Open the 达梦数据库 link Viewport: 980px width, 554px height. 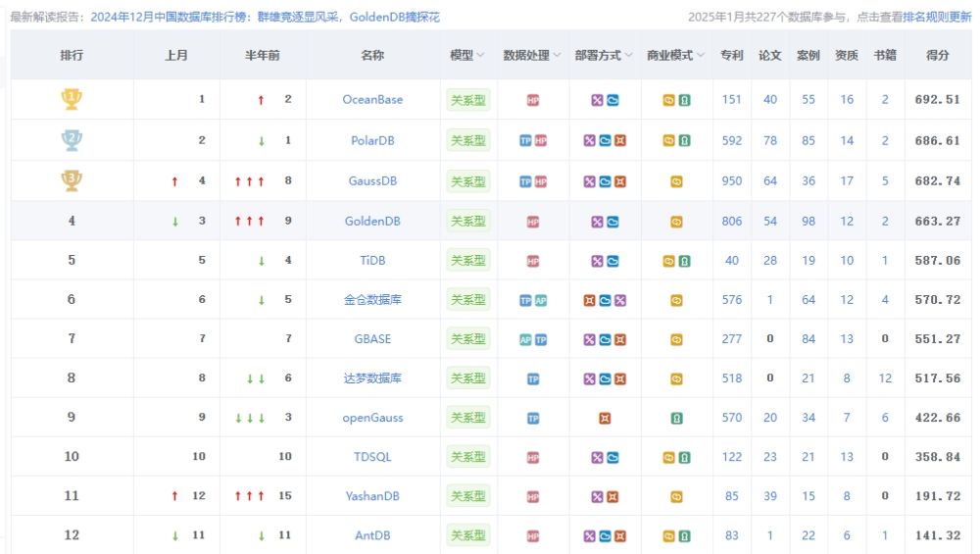click(x=372, y=378)
